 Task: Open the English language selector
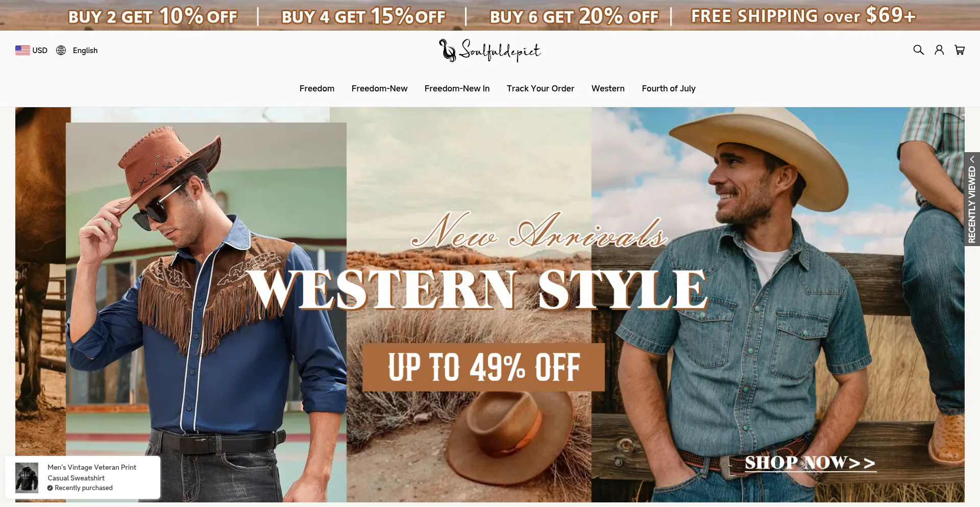click(x=77, y=50)
